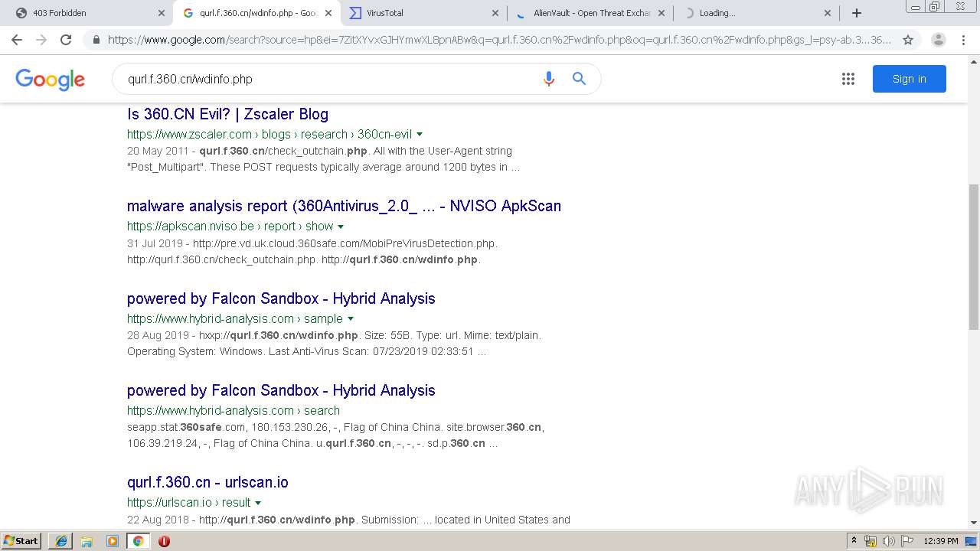The image size is (980, 551).
Task: Click the network tray icon
Action: point(871,541)
